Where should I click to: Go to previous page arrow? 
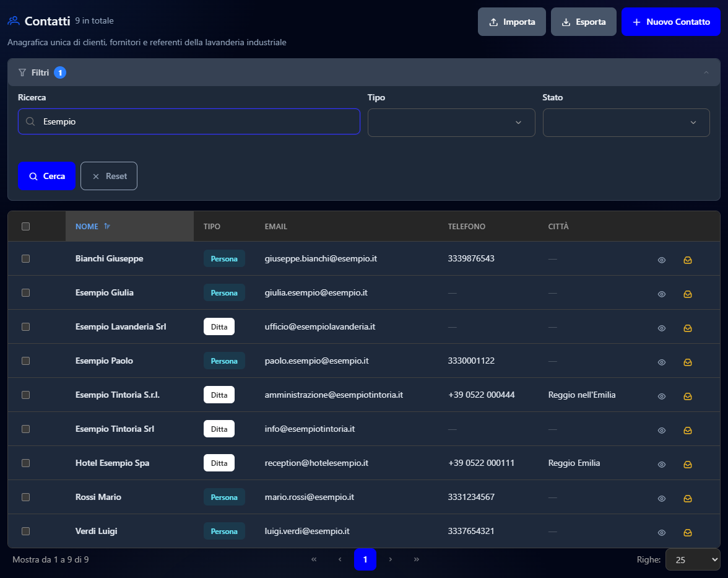tap(340, 559)
